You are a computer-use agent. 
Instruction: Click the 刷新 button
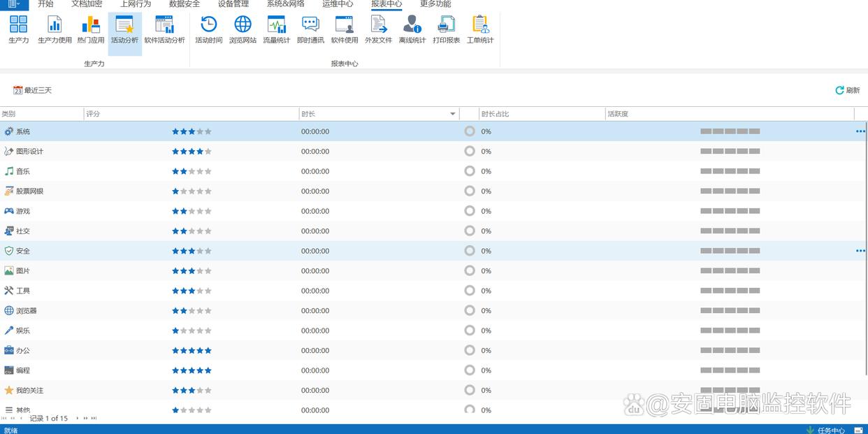847,90
